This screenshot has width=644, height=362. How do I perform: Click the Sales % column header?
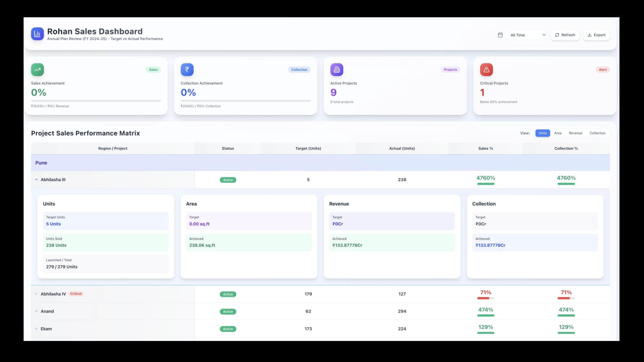[x=486, y=148]
